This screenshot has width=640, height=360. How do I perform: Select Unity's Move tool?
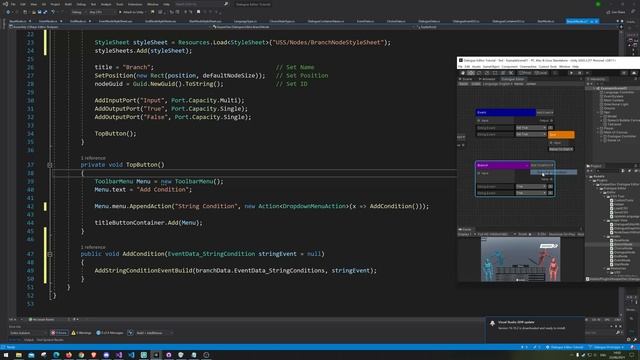471,73
